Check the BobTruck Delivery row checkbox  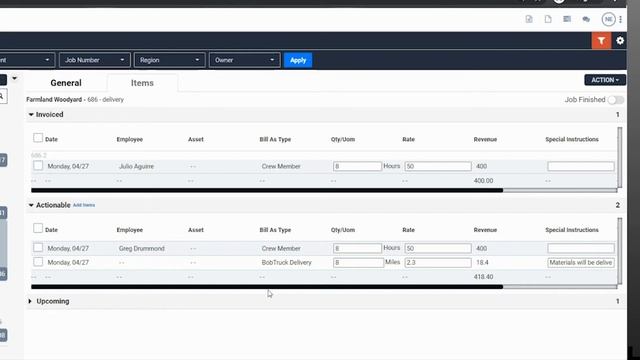pos(38,262)
